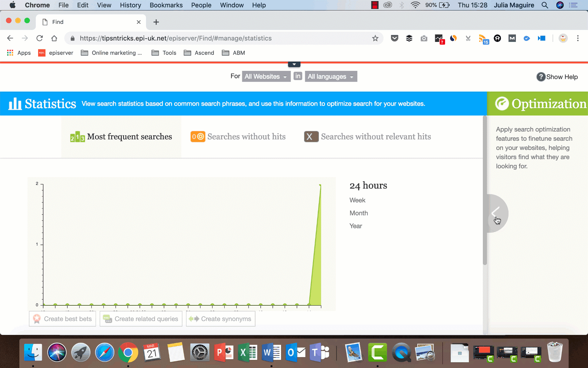Click the Statistics bar chart icon
588x368 pixels.
coord(15,104)
